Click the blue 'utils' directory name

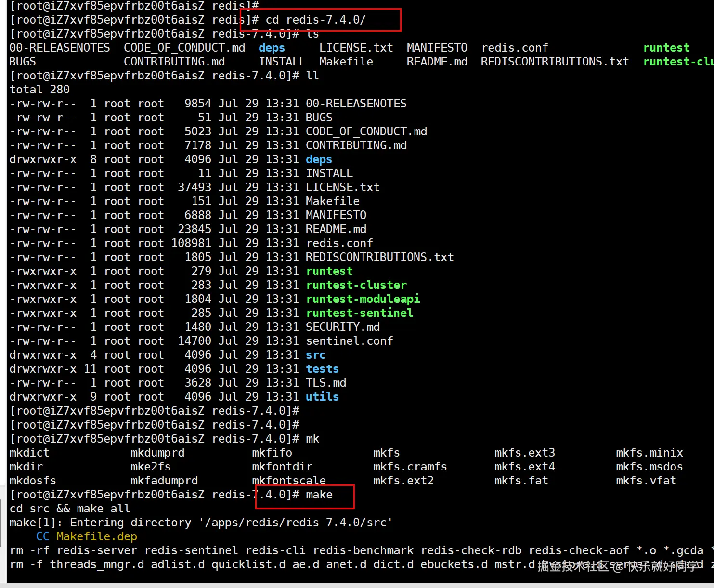coord(323,397)
